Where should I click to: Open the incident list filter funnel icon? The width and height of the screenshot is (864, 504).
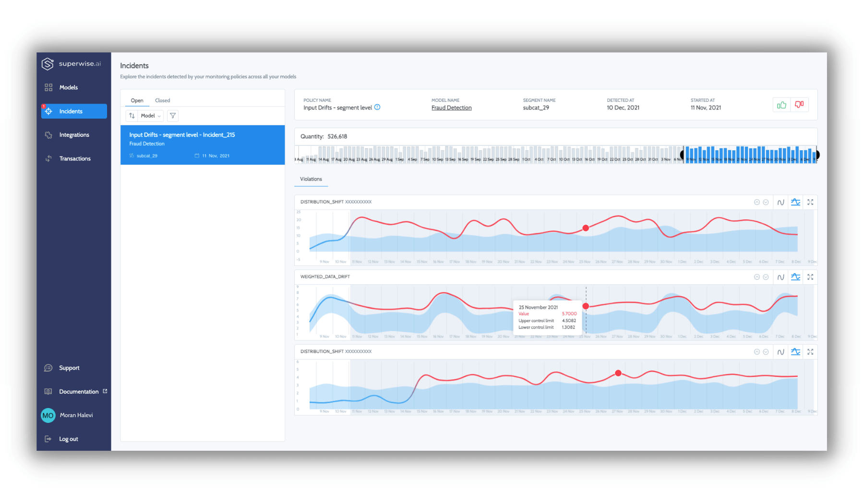coord(172,115)
